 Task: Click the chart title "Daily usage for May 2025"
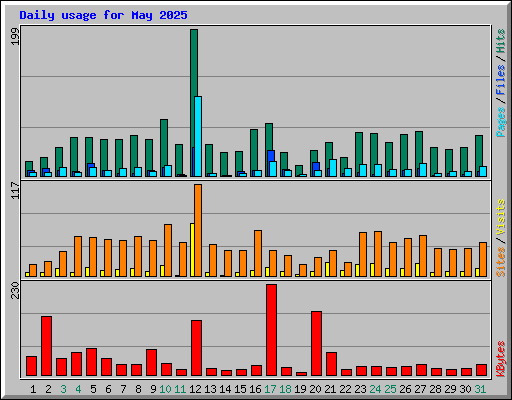[x=103, y=15]
